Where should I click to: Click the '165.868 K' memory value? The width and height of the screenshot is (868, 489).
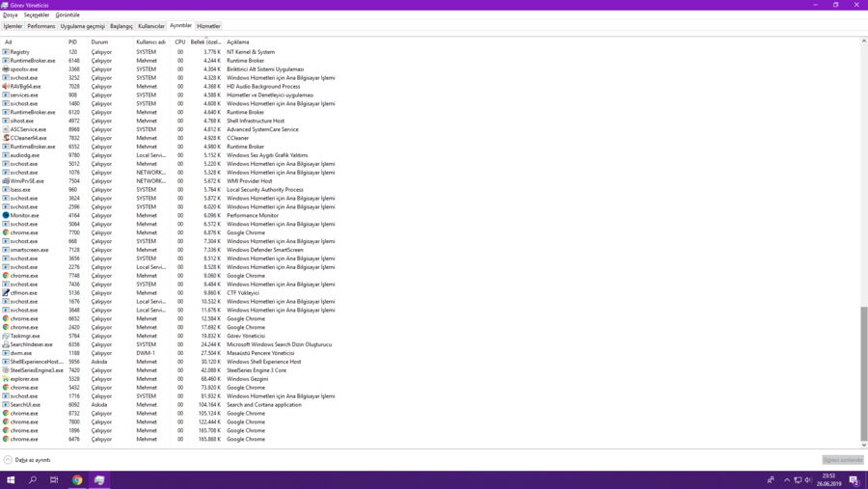(x=209, y=439)
